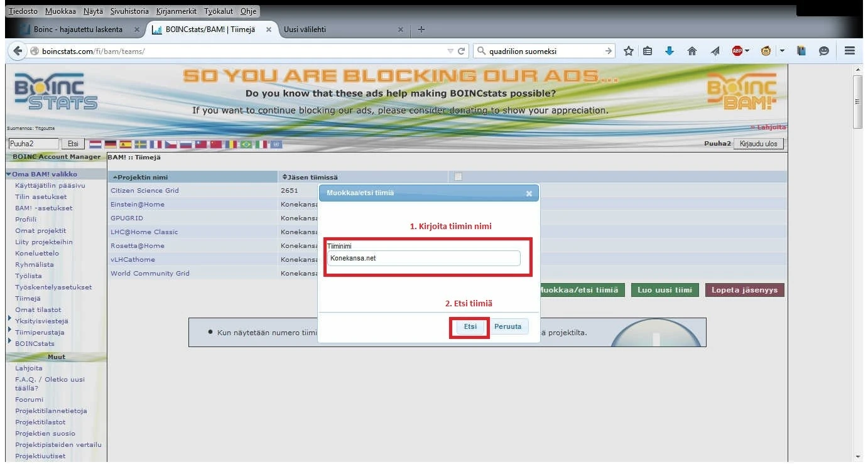Open the bookmarks list icon

648,51
